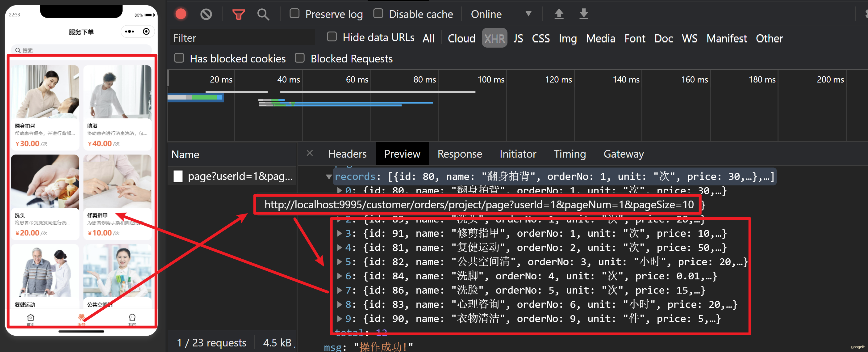Tap the search box in simulator
This screenshot has height=352, width=868.
81,50
